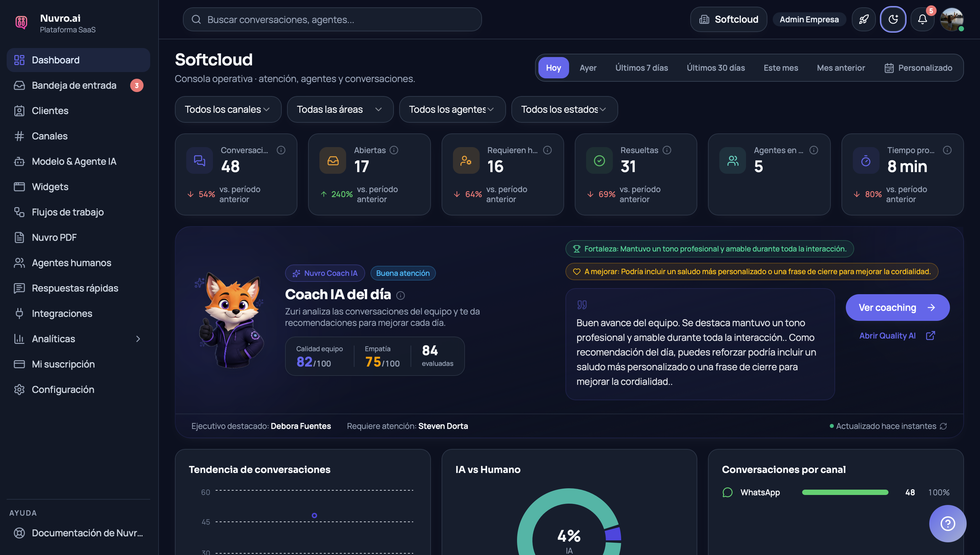
Task: Open Respuestas rápidas
Action: [x=78, y=288]
